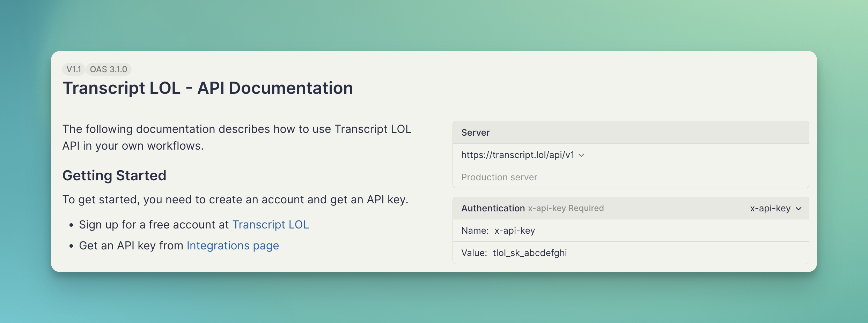Click the Getting Started heading
868x323 pixels.
click(x=114, y=175)
